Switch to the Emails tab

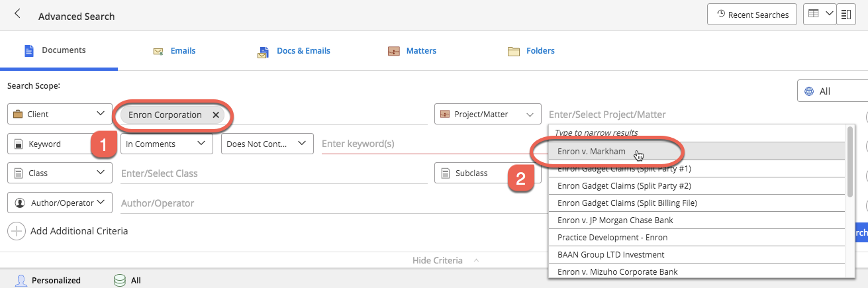pyautogui.click(x=175, y=51)
